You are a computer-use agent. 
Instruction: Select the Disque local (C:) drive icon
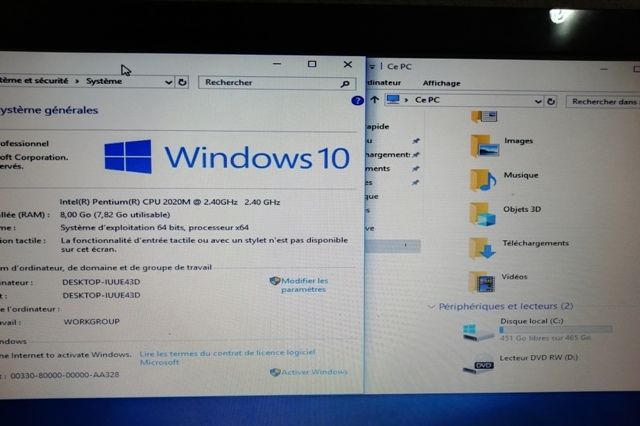click(x=478, y=331)
